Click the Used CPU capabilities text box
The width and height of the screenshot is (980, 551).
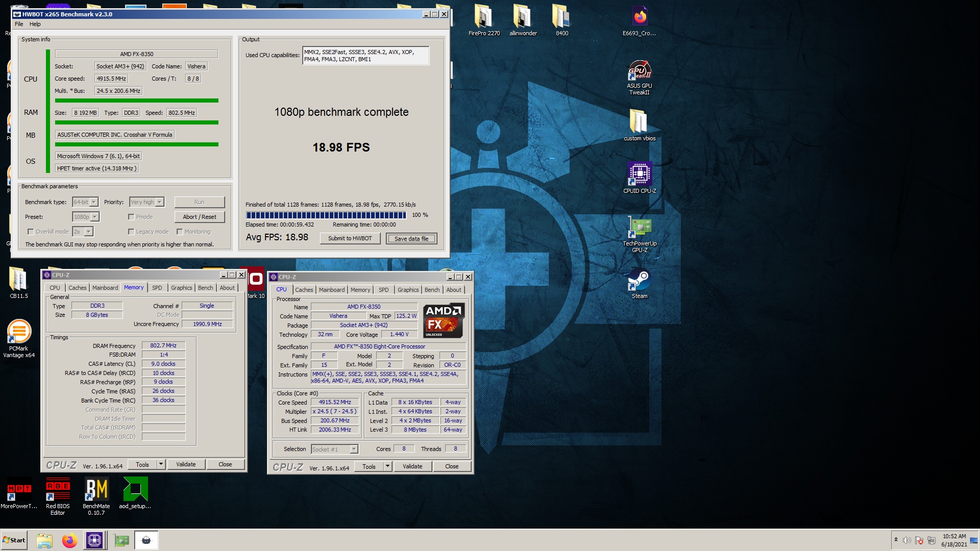point(365,56)
